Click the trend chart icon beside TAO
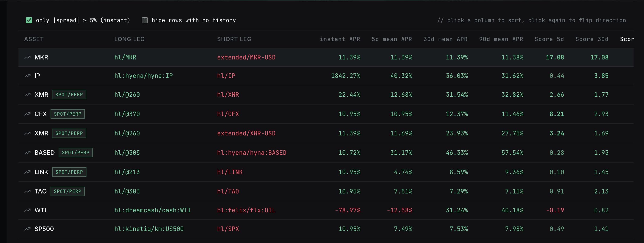Image resolution: width=644 pixels, height=243 pixels. point(27,192)
